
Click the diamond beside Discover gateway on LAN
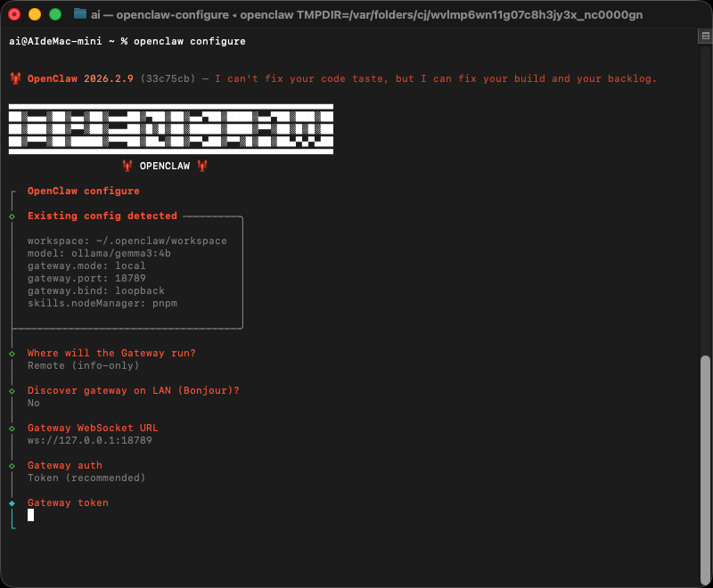(12, 391)
